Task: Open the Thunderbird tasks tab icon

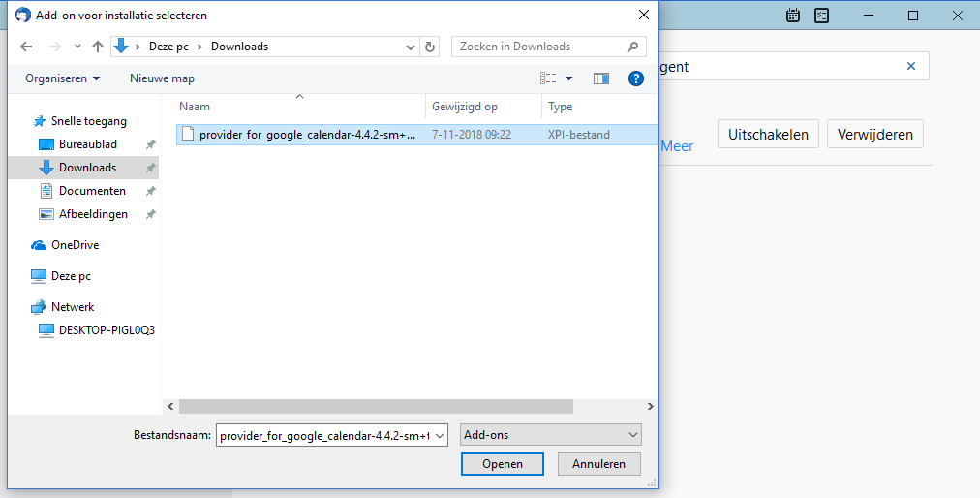Action: tap(822, 16)
